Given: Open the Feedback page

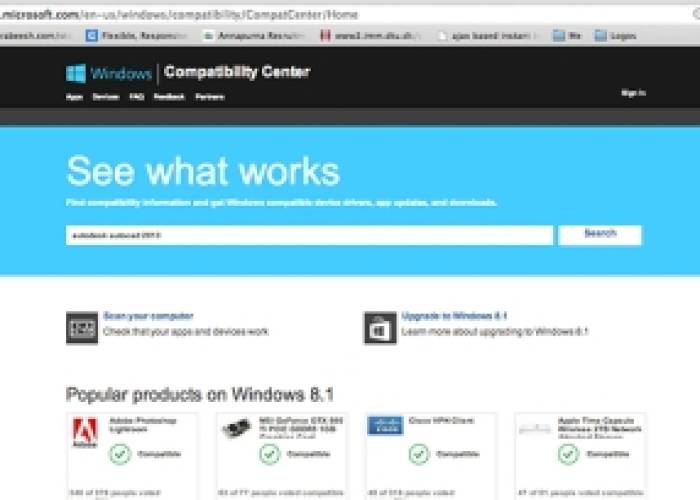Looking at the screenshot, I should point(169,97).
